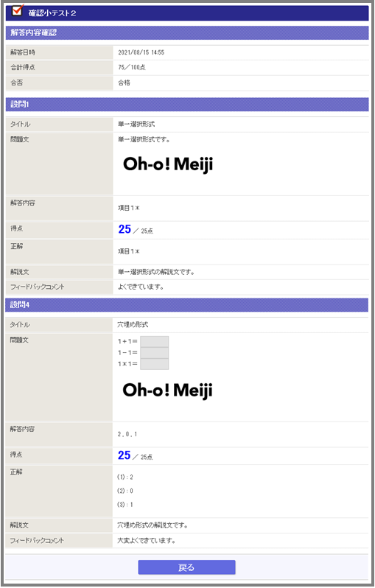
Task: Click the total score 75/100点
Action: point(132,68)
